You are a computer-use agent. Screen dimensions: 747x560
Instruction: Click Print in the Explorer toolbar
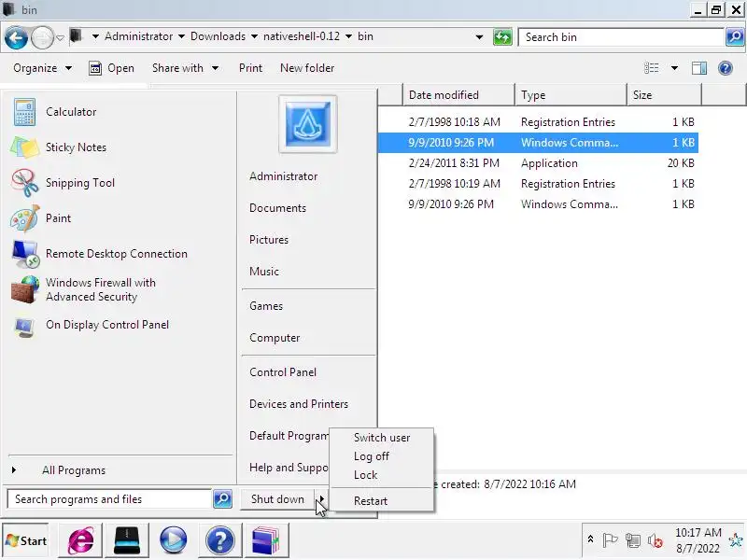click(x=250, y=68)
